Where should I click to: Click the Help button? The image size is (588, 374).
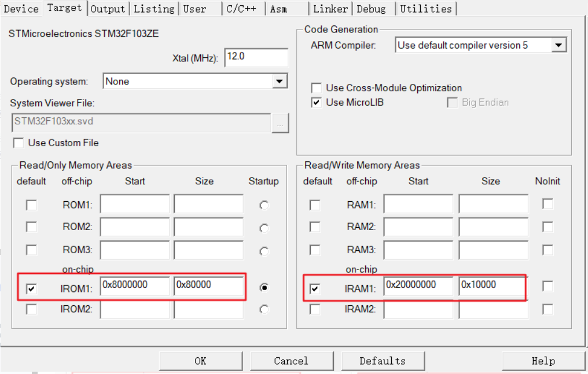(x=542, y=360)
